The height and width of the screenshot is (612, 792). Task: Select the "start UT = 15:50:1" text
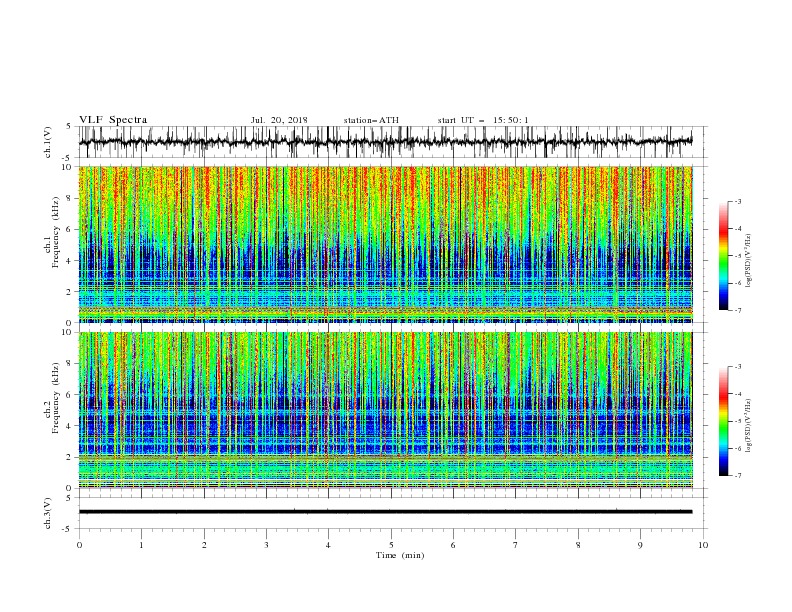(483, 120)
